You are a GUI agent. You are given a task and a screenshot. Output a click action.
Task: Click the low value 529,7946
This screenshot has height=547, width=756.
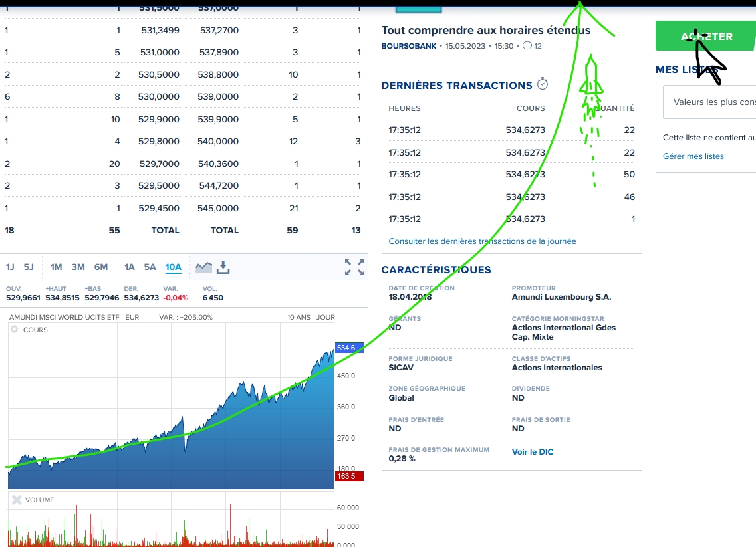[x=102, y=298]
